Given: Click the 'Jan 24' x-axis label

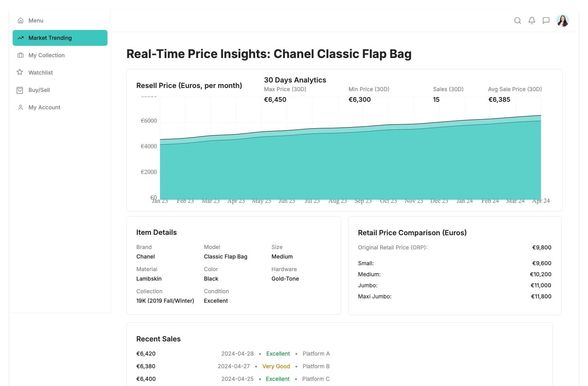Looking at the screenshot, I should [465, 201].
